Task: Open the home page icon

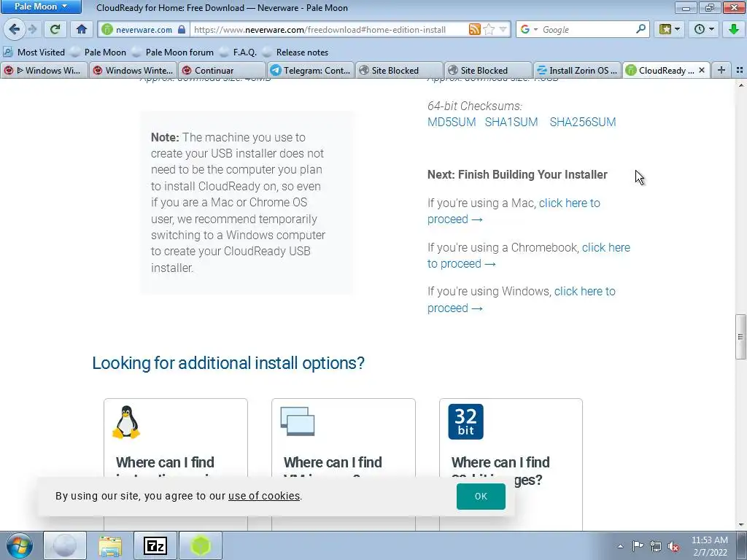Action: tap(82, 29)
